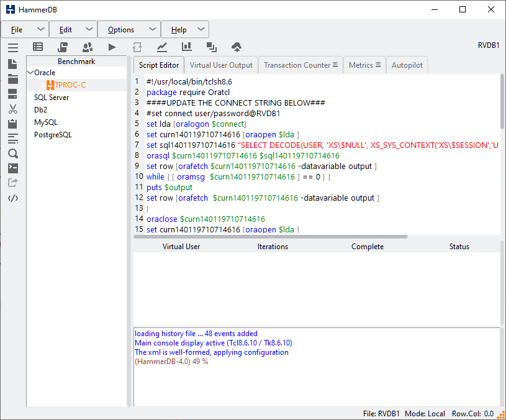Click the open folder icon in sidebar
506x420 pixels.
[x=13, y=79]
